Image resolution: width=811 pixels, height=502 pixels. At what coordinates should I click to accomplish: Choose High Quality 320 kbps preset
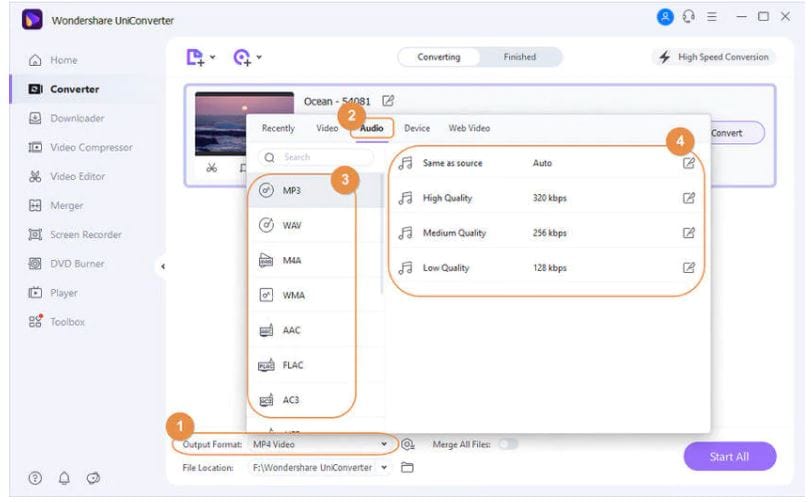click(546, 198)
